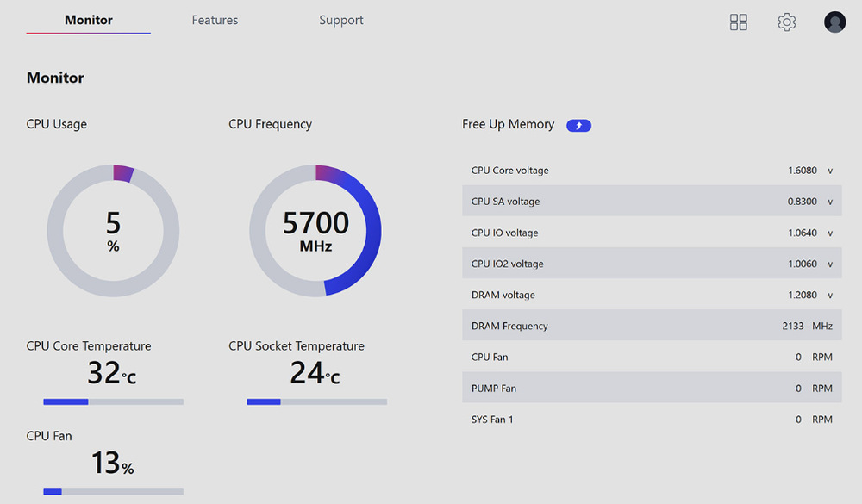This screenshot has height=504, width=862.
Task: Open the Support tab
Action: [340, 21]
